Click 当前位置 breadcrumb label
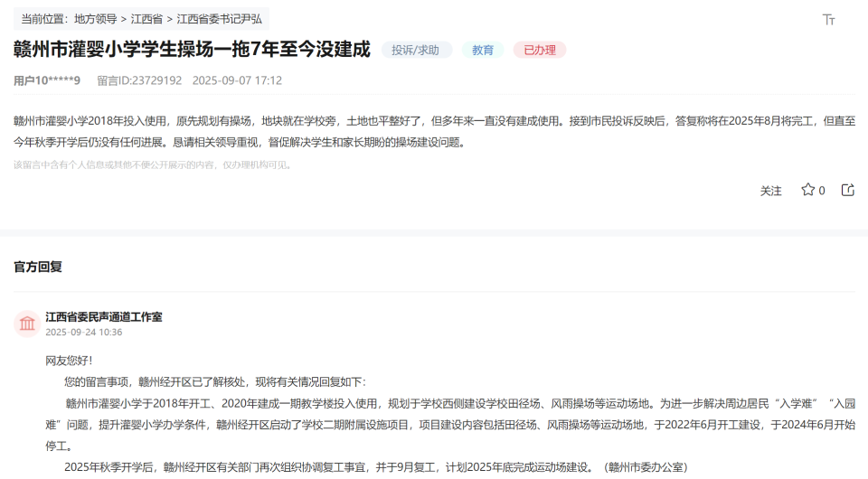 [45, 19]
